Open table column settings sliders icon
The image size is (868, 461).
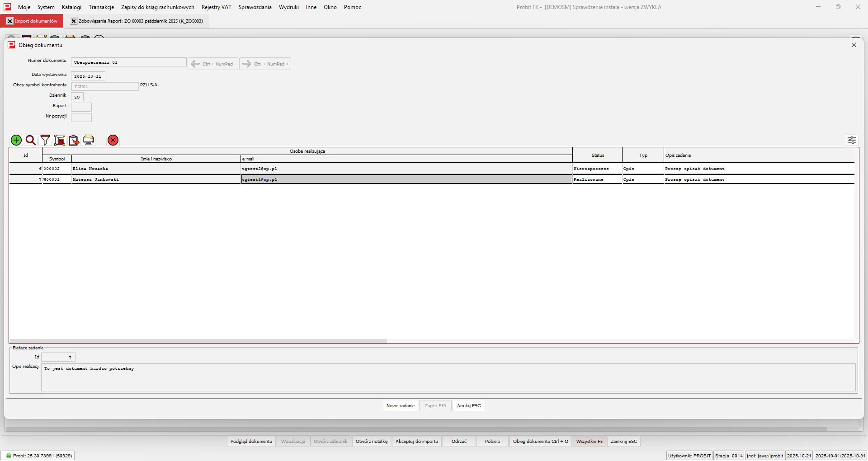coord(851,140)
